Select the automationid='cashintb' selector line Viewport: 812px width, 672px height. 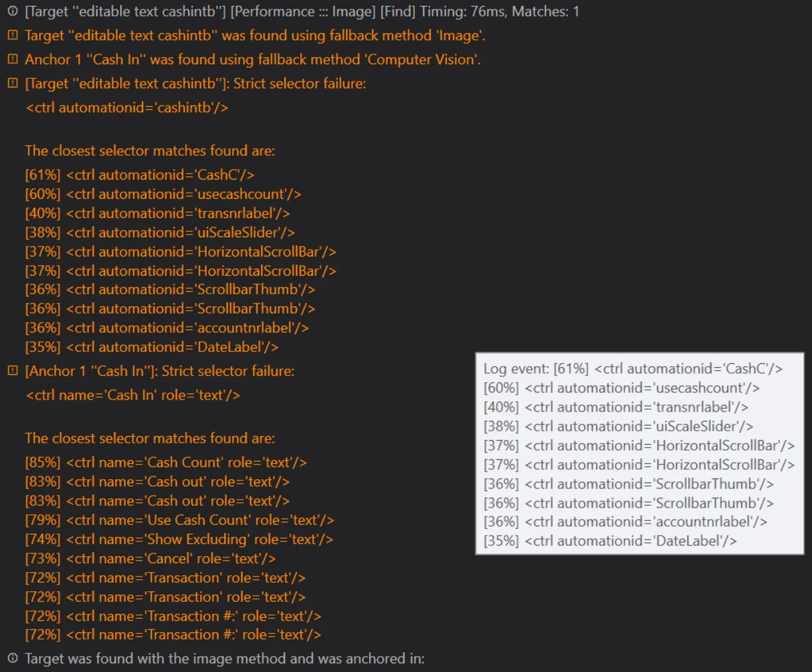point(127,107)
